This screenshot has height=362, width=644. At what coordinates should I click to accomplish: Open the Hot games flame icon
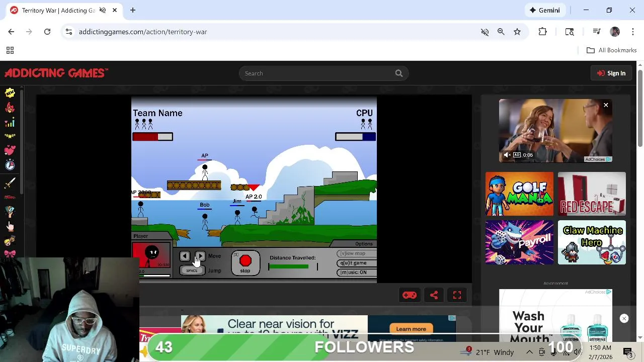coord(10,108)
